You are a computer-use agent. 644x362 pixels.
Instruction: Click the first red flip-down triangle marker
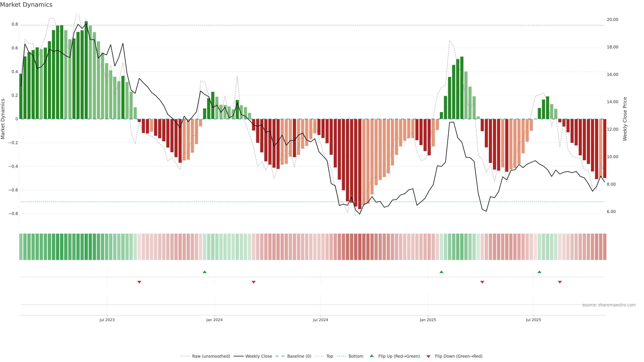coord(139,282)
